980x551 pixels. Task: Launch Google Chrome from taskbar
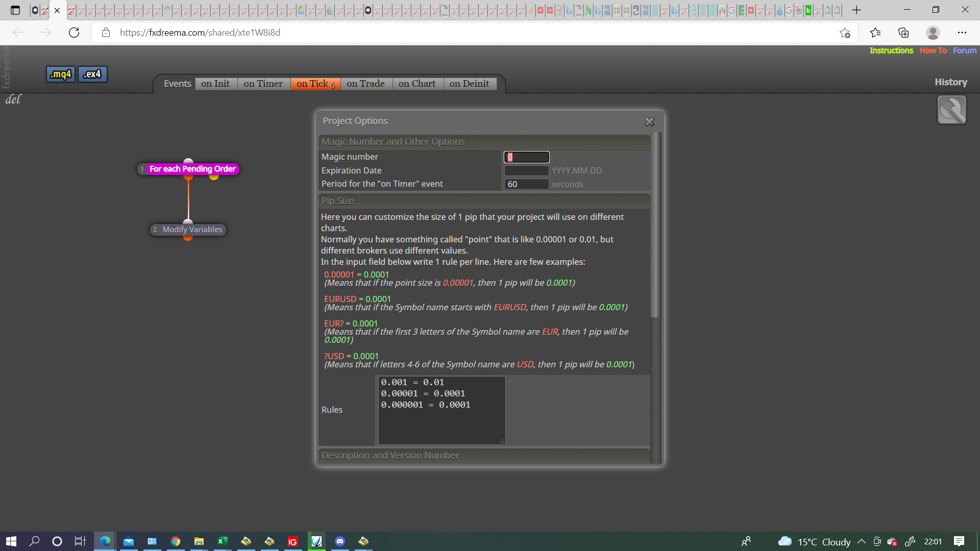176,541
